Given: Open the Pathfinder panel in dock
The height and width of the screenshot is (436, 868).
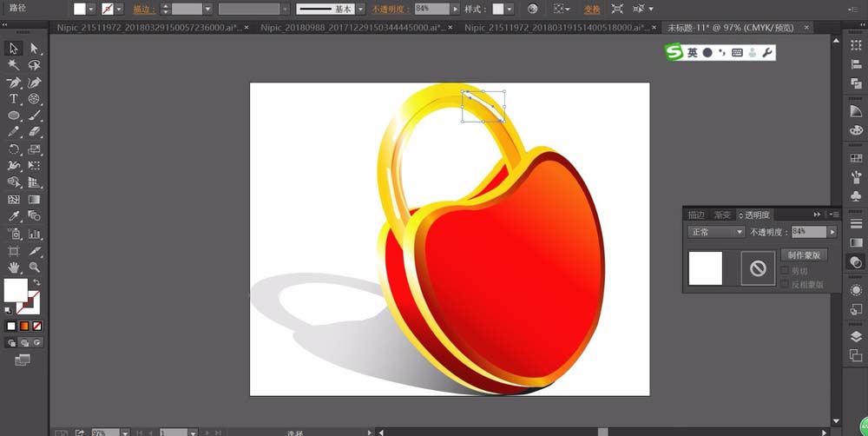Looking at the screenshot, I should coord(856,83).
